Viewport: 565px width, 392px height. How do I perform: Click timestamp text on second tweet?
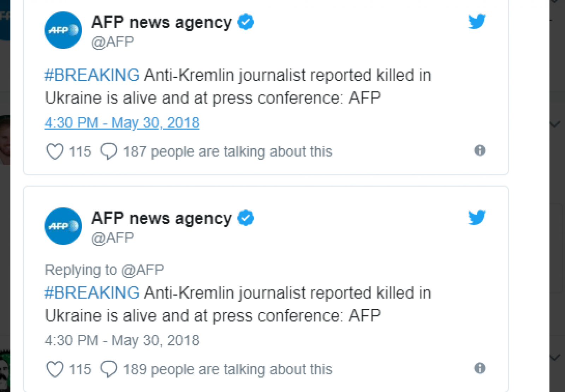(122, 340)
